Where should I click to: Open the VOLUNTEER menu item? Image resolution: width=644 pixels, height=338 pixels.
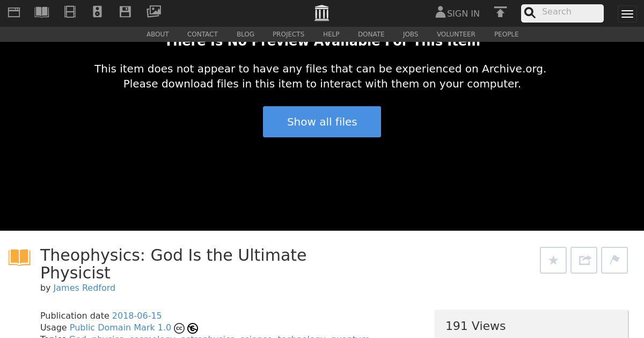[456, 34]
